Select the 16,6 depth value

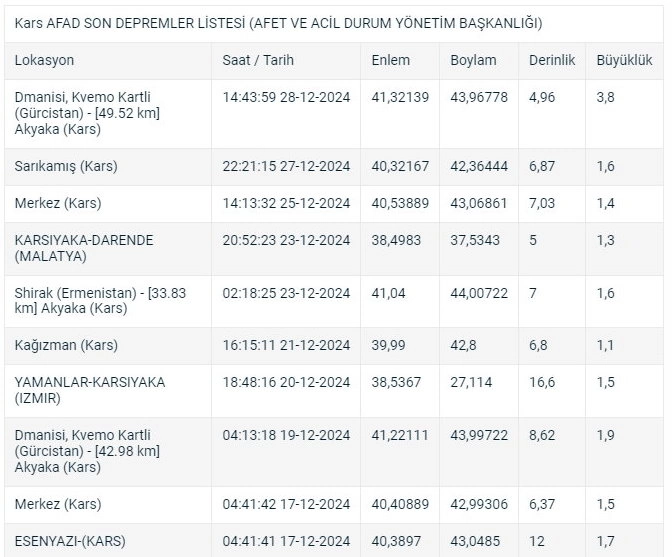[x=542, y=382]
